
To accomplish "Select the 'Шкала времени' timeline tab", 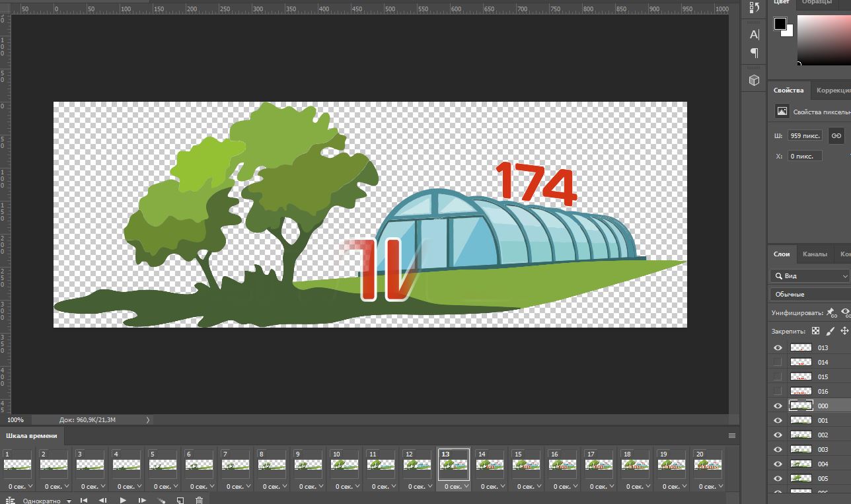I will [32, 435].
